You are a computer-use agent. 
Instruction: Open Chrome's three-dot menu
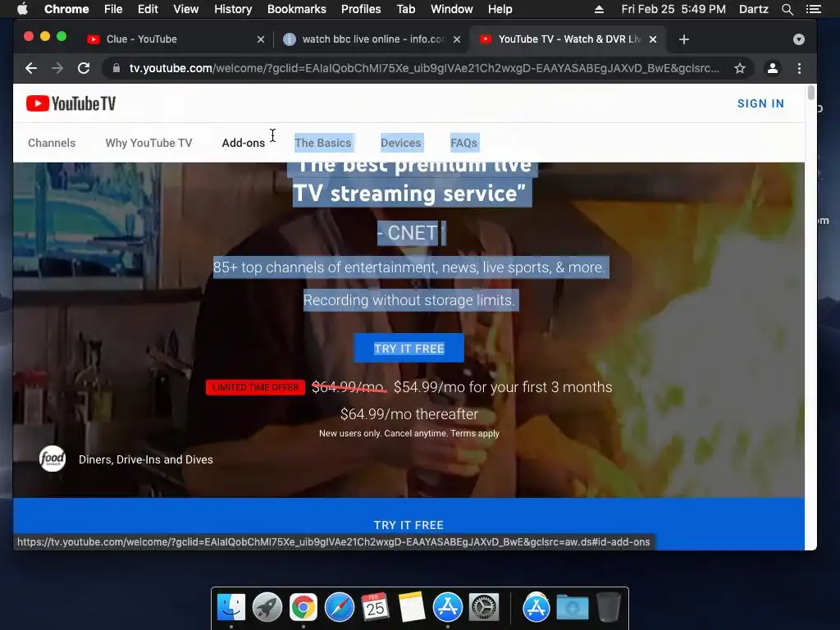click(x=799, y=68)
